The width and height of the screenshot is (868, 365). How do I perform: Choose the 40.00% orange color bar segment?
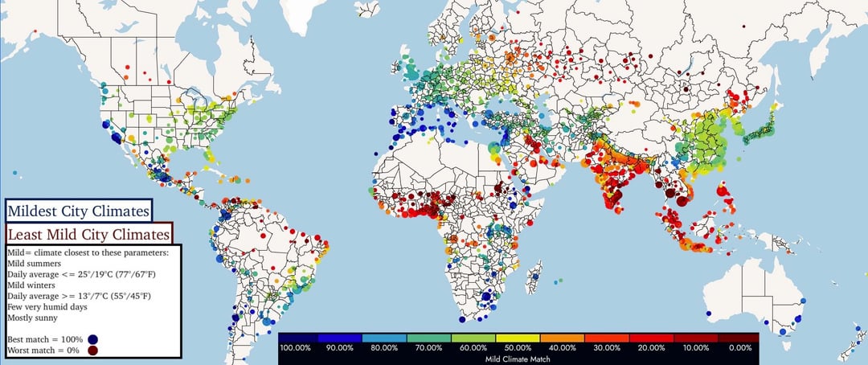[563, 338]
